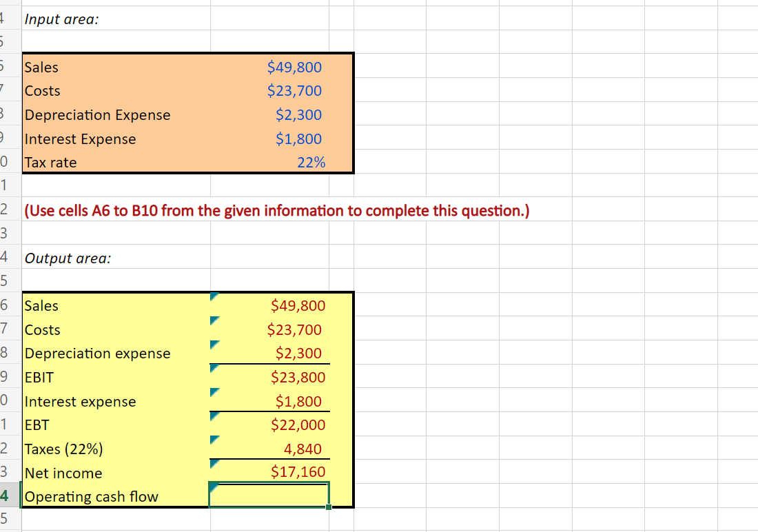Click the fill handle on the active cell
This screenshot has height=532, width=758.
pyautogui.click(x=329, y=507)
